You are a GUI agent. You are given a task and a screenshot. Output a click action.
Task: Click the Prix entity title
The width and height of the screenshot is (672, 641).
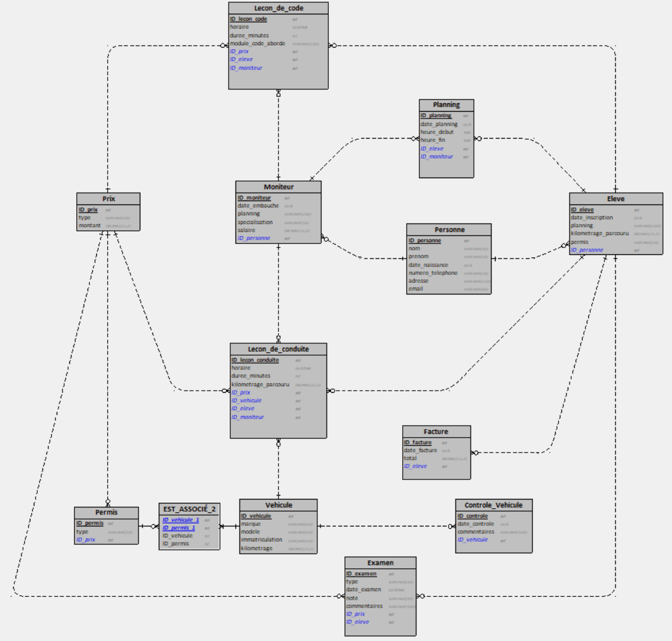pos(108,199)
